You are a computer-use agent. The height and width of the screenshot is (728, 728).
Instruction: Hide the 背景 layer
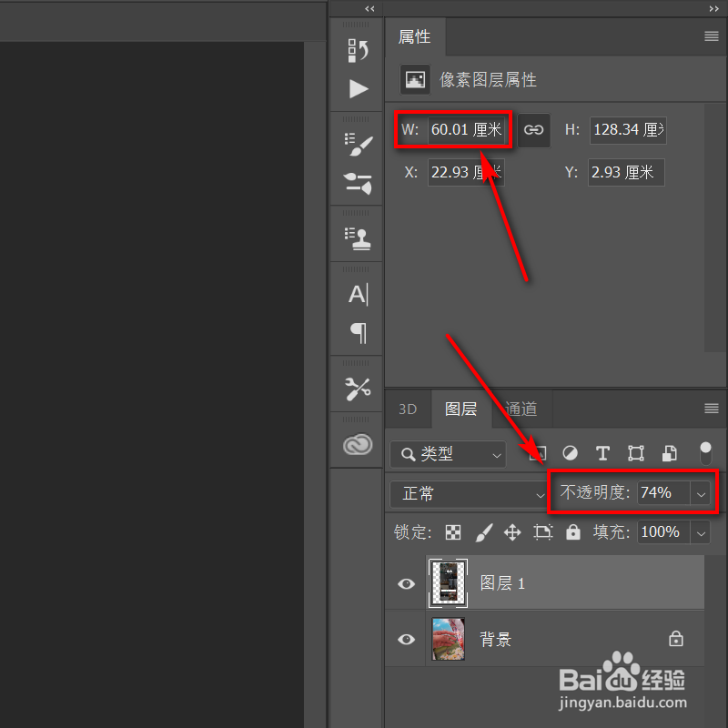(406, 639)
